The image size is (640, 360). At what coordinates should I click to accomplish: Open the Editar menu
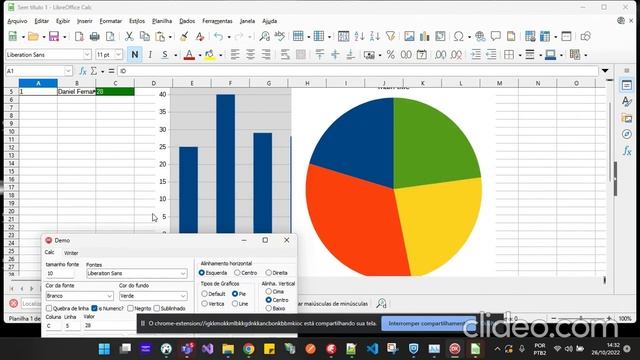[x=41, y=21]
